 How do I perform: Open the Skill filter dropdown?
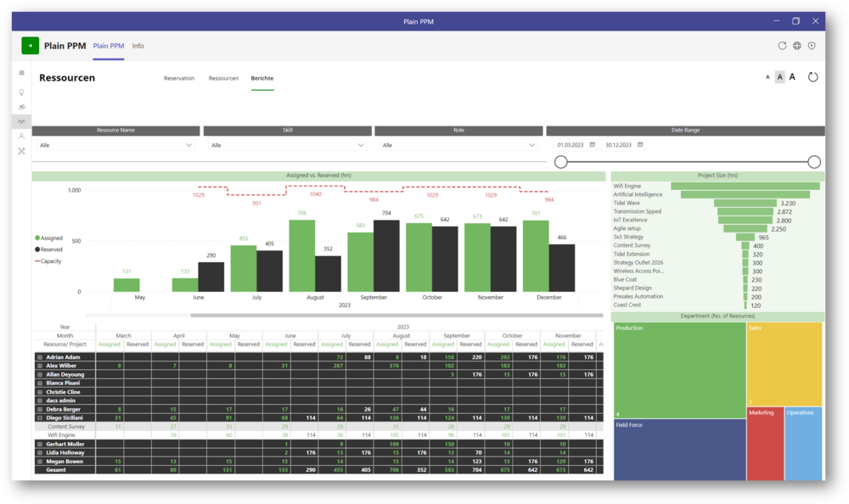(x=287, y=145)
